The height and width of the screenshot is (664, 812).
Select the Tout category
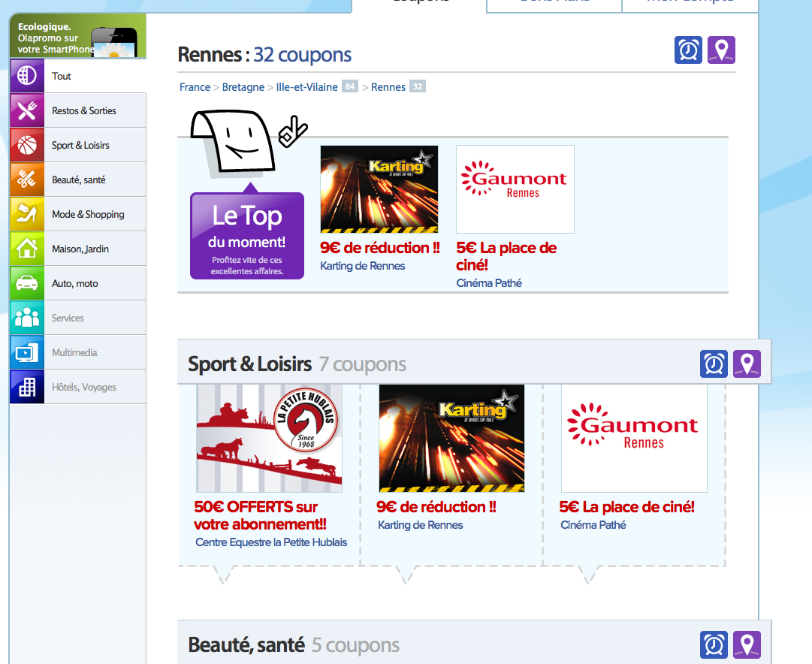click(x=77, y=76)
